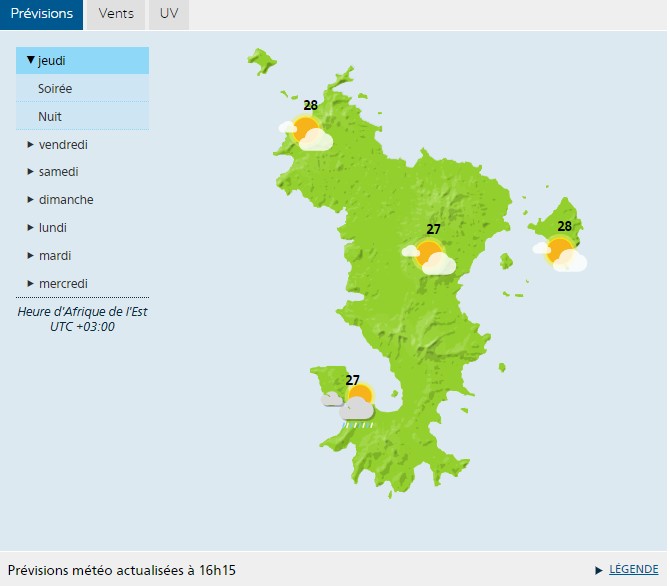
Task: Select the Soirée period
Action: pos(82,88)
